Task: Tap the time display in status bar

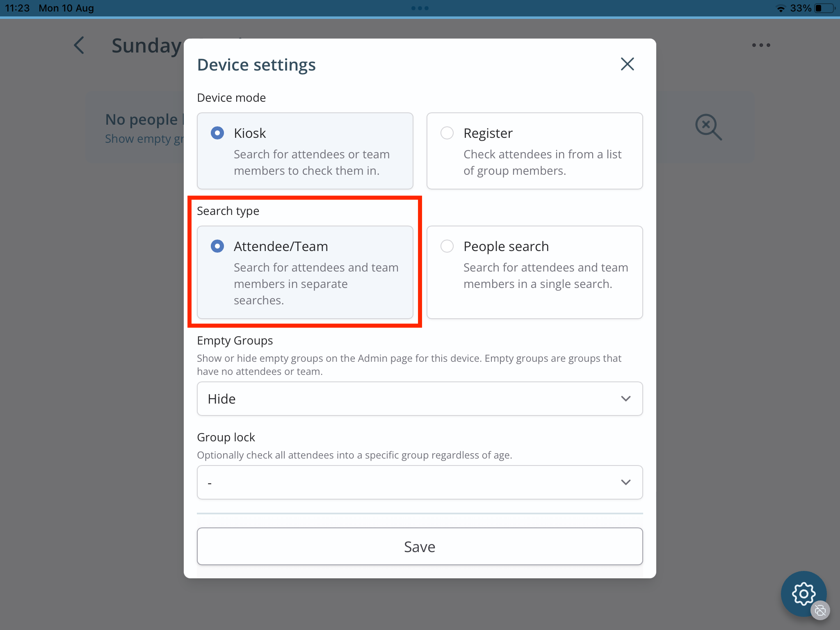Action: click(17, 8)
